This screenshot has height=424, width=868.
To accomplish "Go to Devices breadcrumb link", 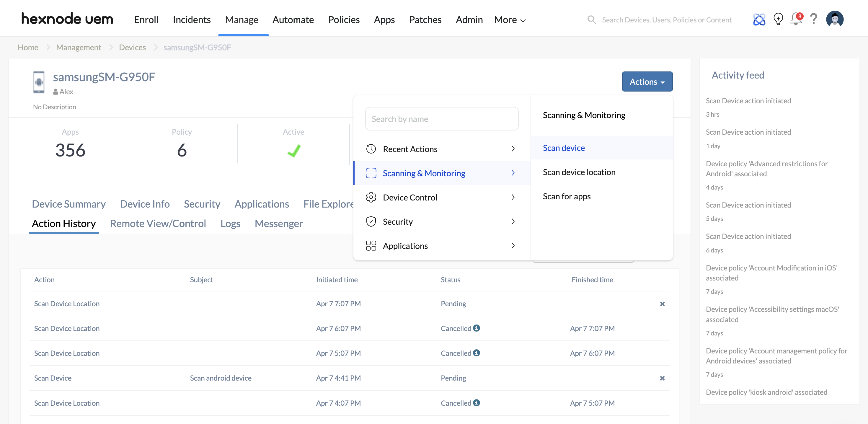I will coord(132,48).
